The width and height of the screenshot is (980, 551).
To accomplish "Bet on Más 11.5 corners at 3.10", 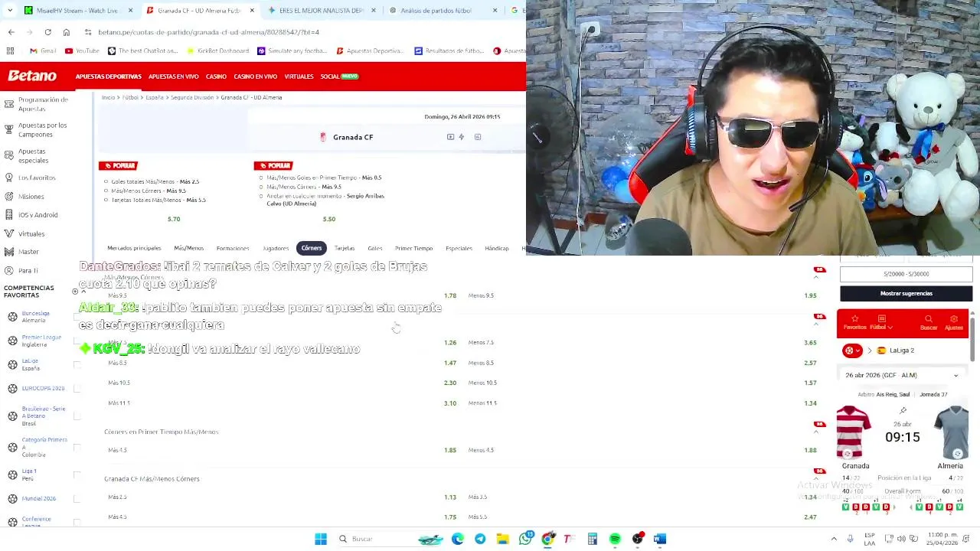I will [x=283, y=403].
